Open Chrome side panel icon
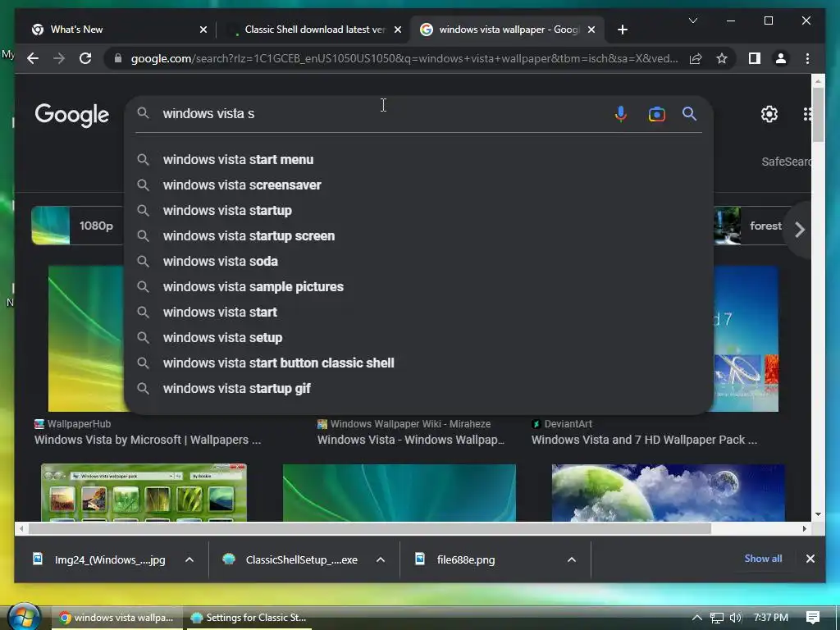 pyautogui.click(x=755, y=58)
